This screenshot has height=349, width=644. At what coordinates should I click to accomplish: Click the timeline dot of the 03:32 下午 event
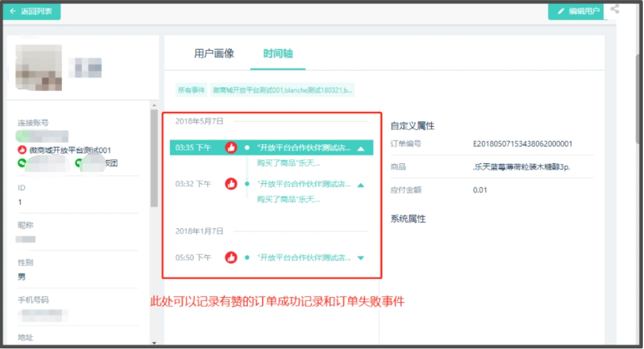[247, 184]
